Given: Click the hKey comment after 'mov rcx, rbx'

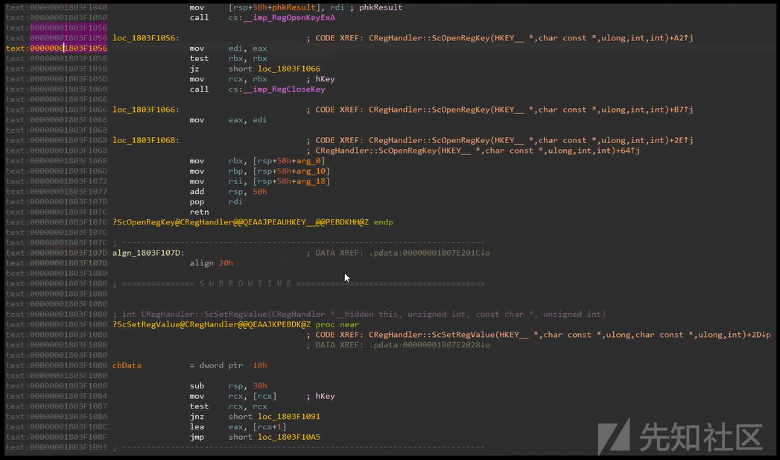Looking at the screenshot, I should point(325,79).
